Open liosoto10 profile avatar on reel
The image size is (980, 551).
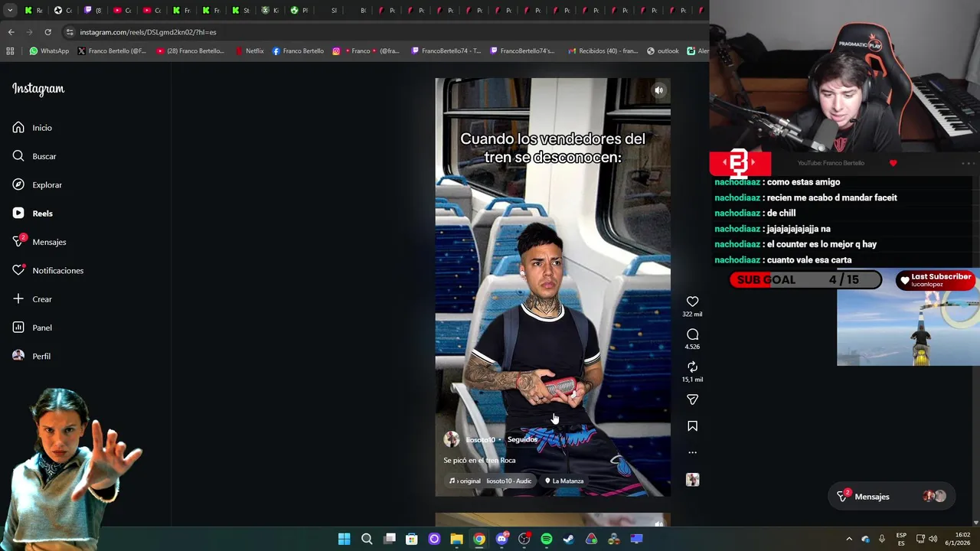[452, 439]
